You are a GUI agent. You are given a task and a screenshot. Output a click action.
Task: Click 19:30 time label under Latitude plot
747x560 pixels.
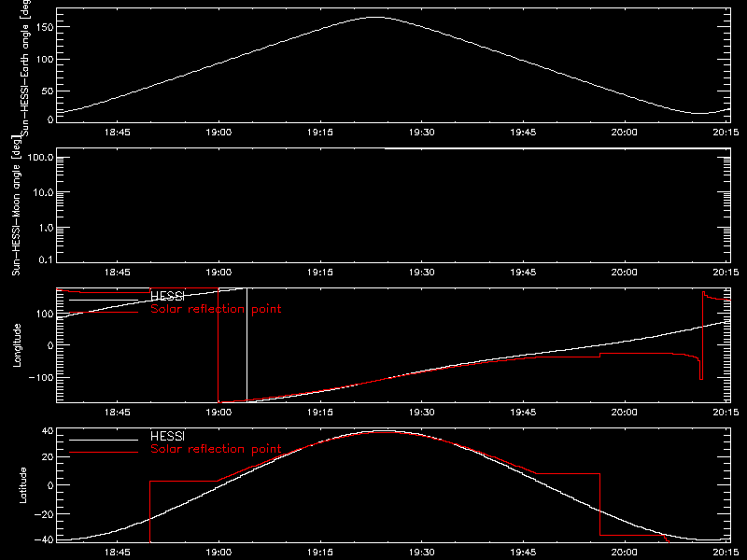422,553
